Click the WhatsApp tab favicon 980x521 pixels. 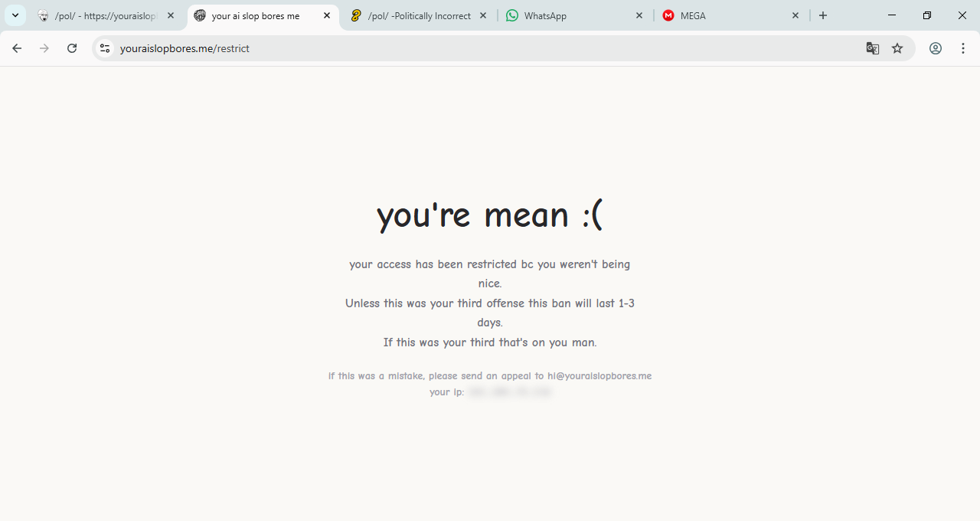[x=512, y=15]
